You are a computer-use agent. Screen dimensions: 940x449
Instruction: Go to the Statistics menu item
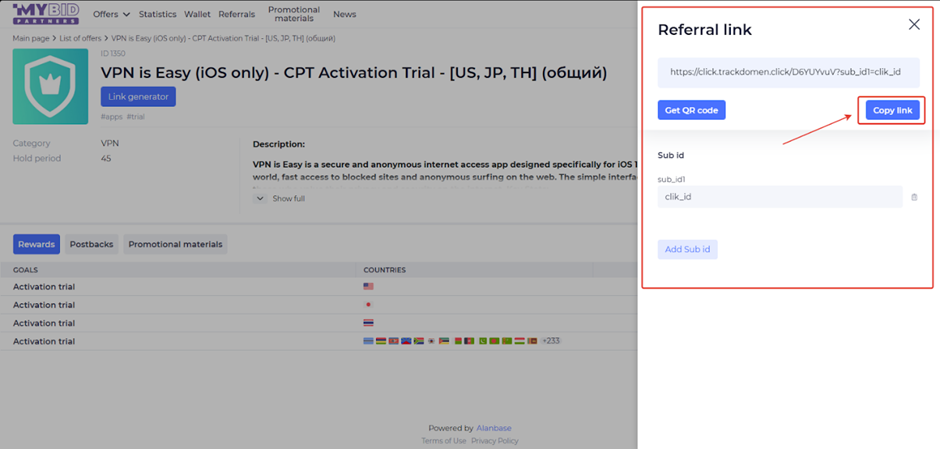pos(158,14)
